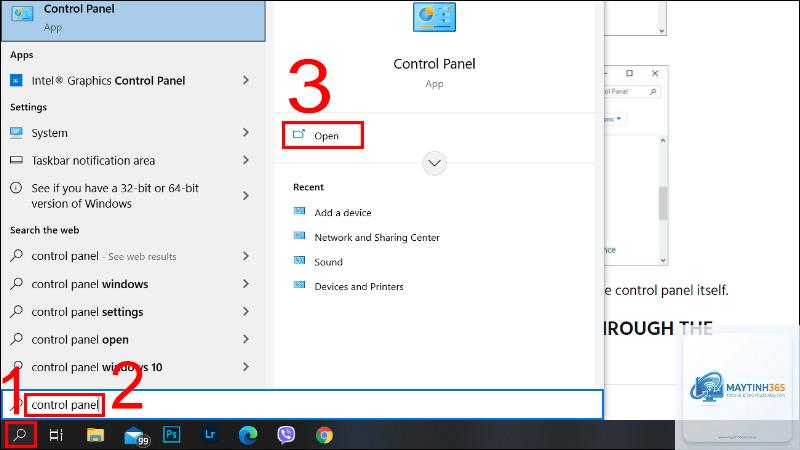Click background window vertical scrollbar thumb
The width and height of the screenshot is (800, 450).
click(x=663, y=203)
